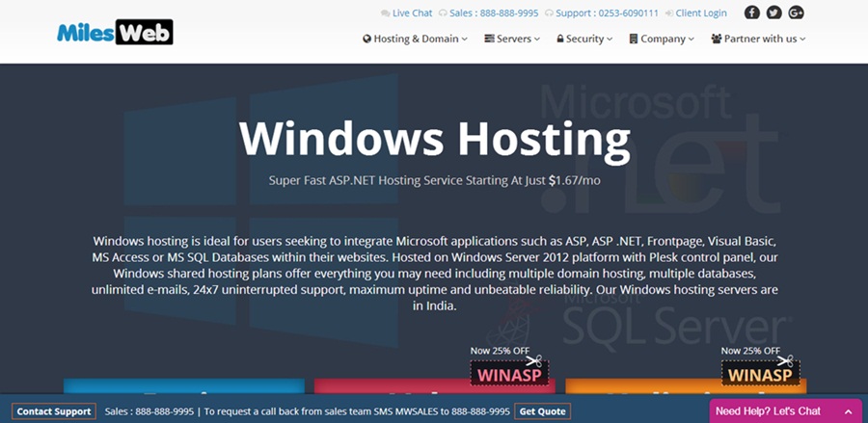This screenshot has height=423, width=868.
Task: Expand the Need Help chat chevron
Action: pyautogui.click(x=848, y=412)
